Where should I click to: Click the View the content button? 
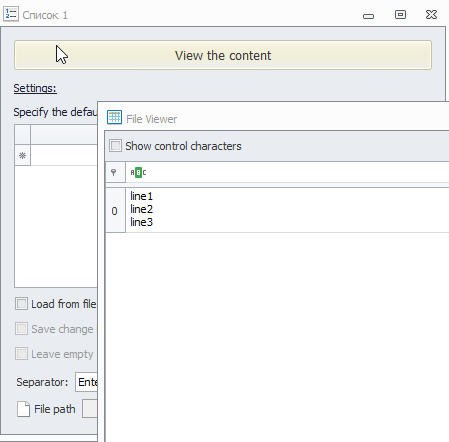(223, 55)
